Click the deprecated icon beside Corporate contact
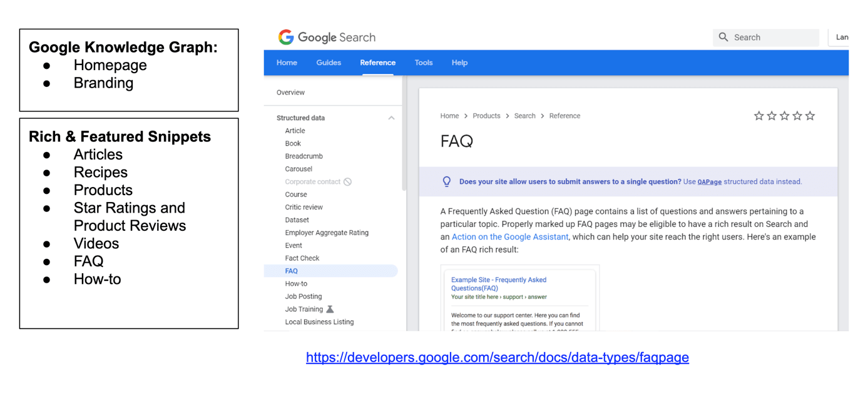Viewport: 868px width, 399px height. pos(348,182)
